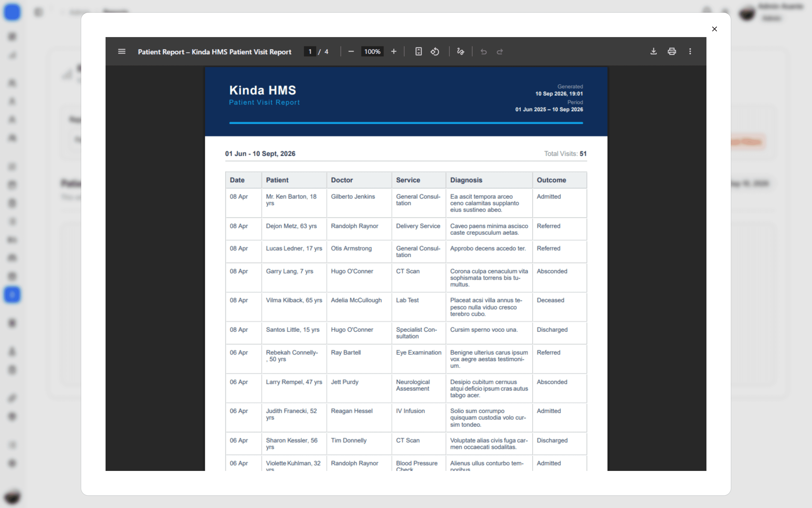Click the Patient column header
The width and height of the screenshot is (812, 508).
coord(294,180)
